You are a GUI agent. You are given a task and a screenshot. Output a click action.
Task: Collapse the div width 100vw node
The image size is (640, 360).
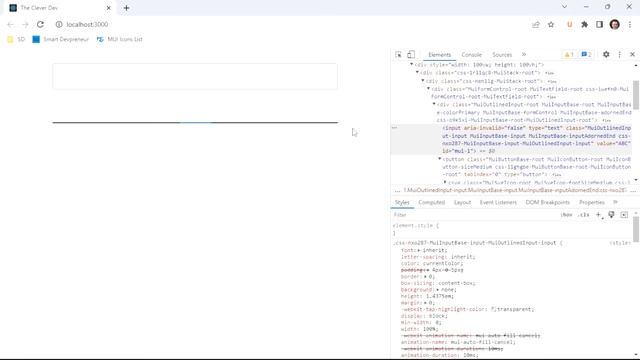[411, 64]
